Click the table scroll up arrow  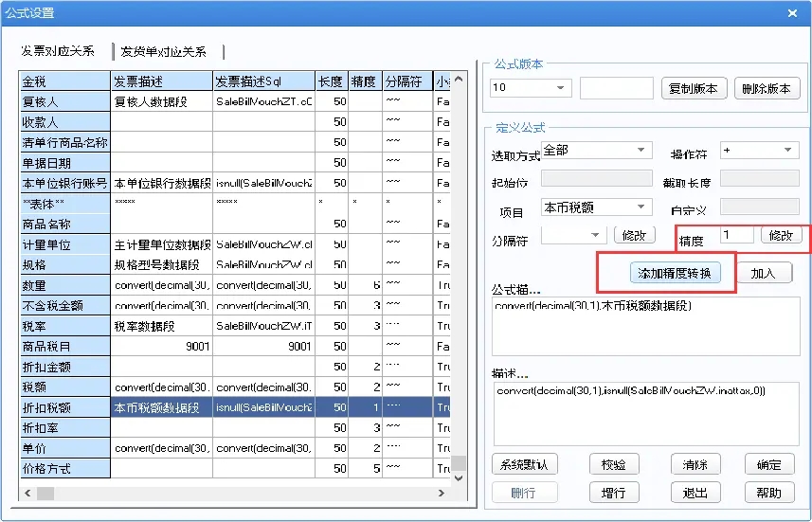tap(459, 80)
